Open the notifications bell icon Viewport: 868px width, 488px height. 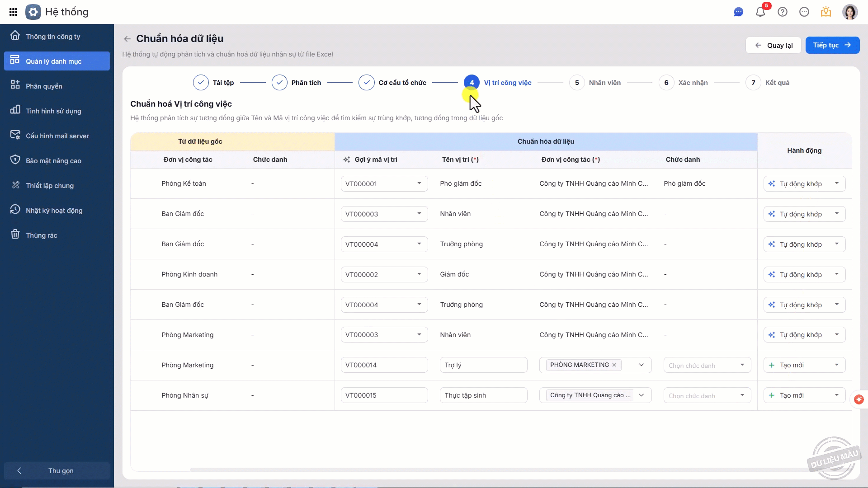click(760, 12)
